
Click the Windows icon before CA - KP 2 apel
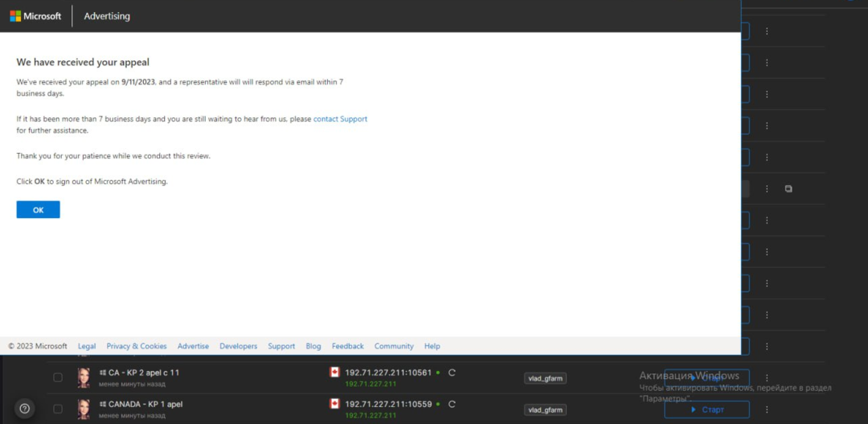[102, 373]
